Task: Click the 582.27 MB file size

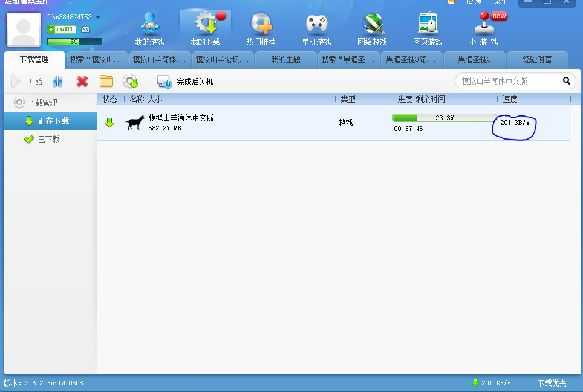Action: 164,128
